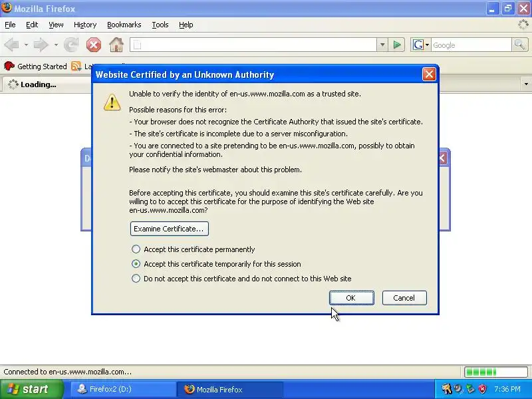Click the status text Connected to en-us.www.mozilla.com
The image size is (532, 399).
coord(67,372)
